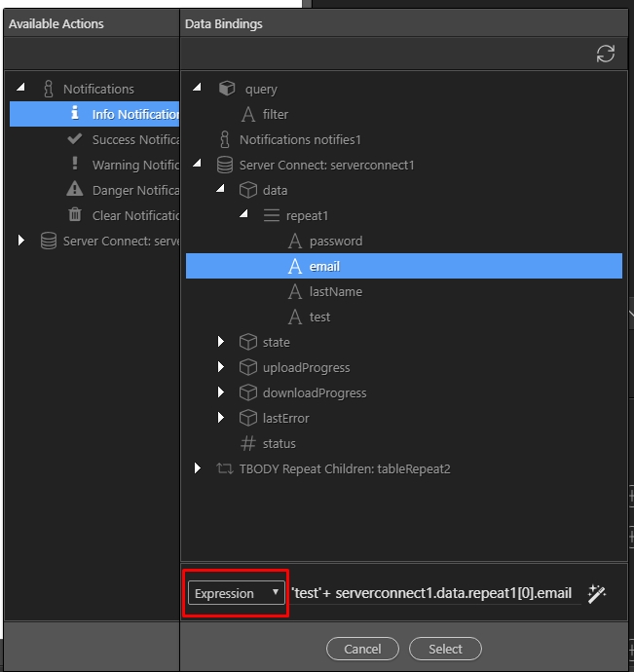
Task: Click the trash icon for Clear Notifications
Action: click(x=75, y=214)
